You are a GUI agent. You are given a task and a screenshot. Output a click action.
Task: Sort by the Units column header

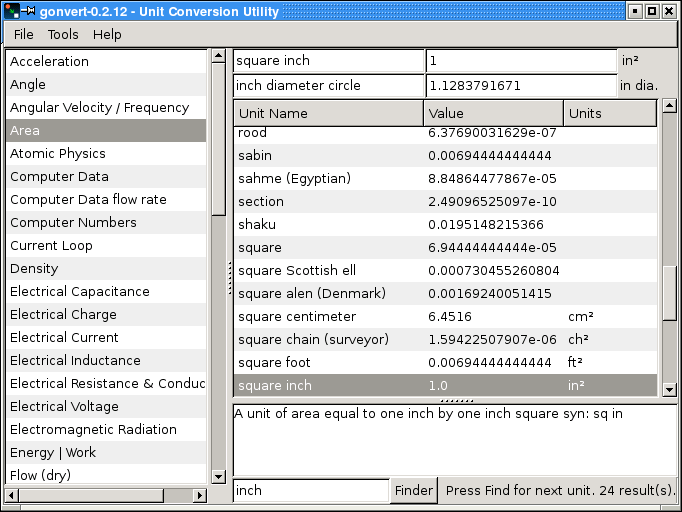(610, 114)
